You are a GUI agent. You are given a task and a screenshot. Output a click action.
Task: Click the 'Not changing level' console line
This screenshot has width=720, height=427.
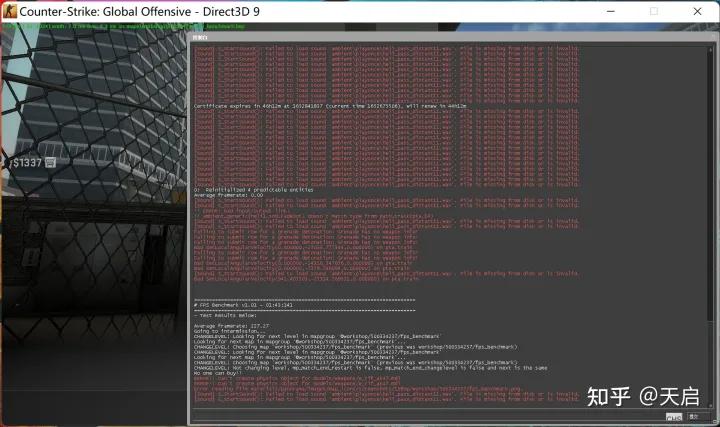click(371, 368)
